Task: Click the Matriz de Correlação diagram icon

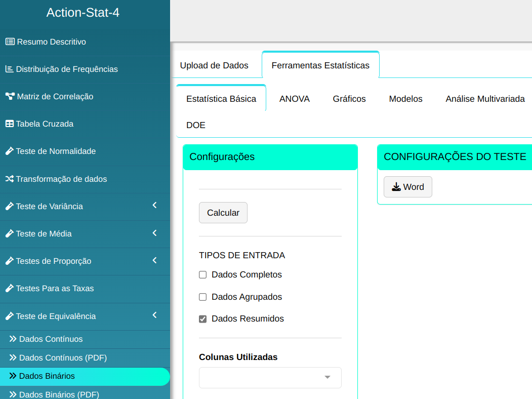Action: (10, 97)
